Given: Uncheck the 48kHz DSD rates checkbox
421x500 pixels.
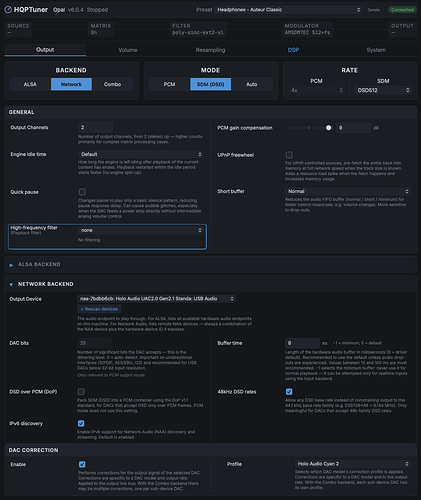Looking at the screenshot, I should (x=289, y=392).
